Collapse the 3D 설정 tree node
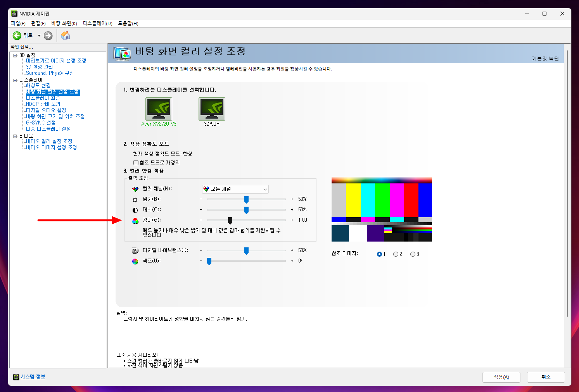The image size is (579, 392). (15, 55)
